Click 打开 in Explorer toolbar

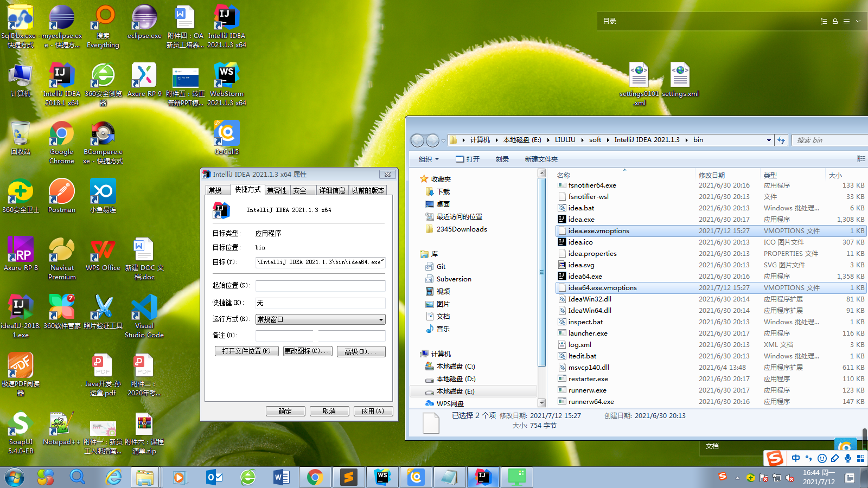point(468,159)
